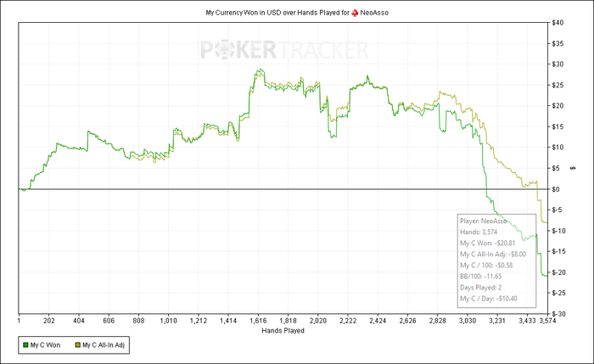Screen dimensions: 594x364
Task: Click the $10 y-axis tick label
Action: tap(558, 148)
